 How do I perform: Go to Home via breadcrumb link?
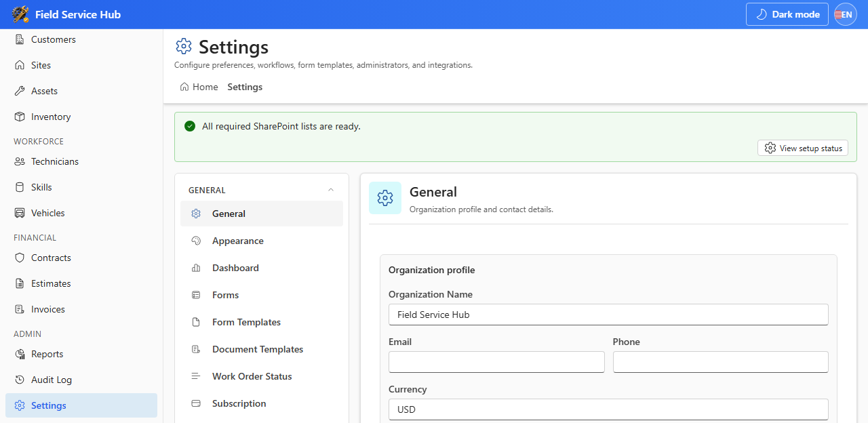point(199,87)
